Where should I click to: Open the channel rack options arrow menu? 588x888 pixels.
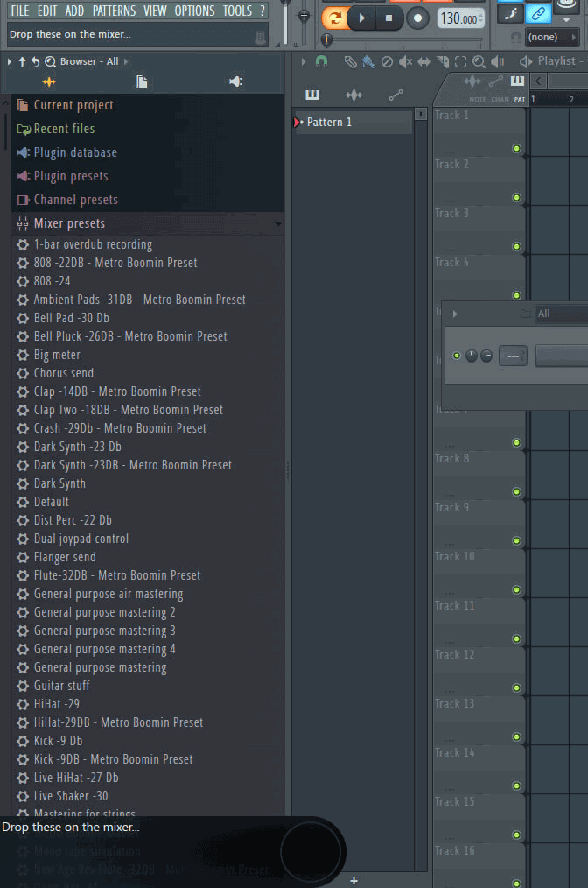pos(454,314)
